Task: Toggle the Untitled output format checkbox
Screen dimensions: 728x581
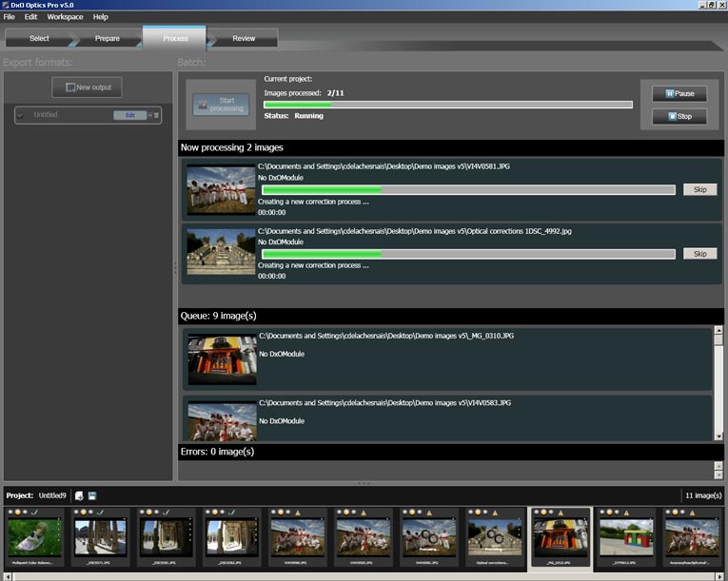Action: coord(20,115)
